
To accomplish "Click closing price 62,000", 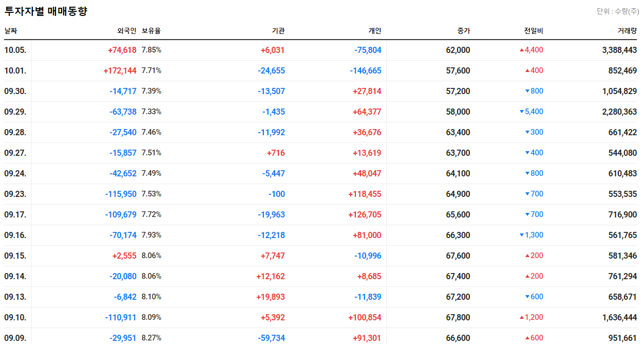I will coord(458,50).
